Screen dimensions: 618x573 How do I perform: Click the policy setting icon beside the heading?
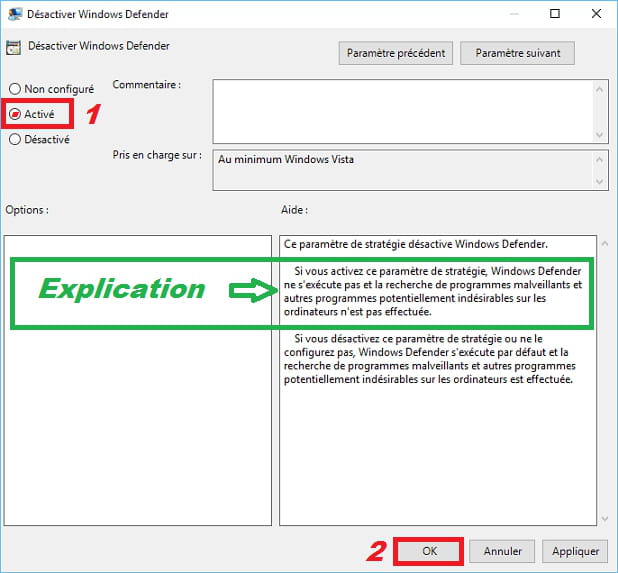(13, 47)
